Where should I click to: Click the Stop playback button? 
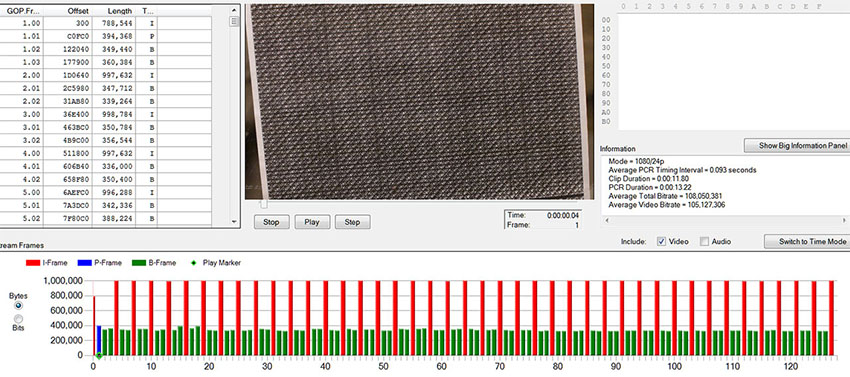pyautogui.click(x=271, y=222)
